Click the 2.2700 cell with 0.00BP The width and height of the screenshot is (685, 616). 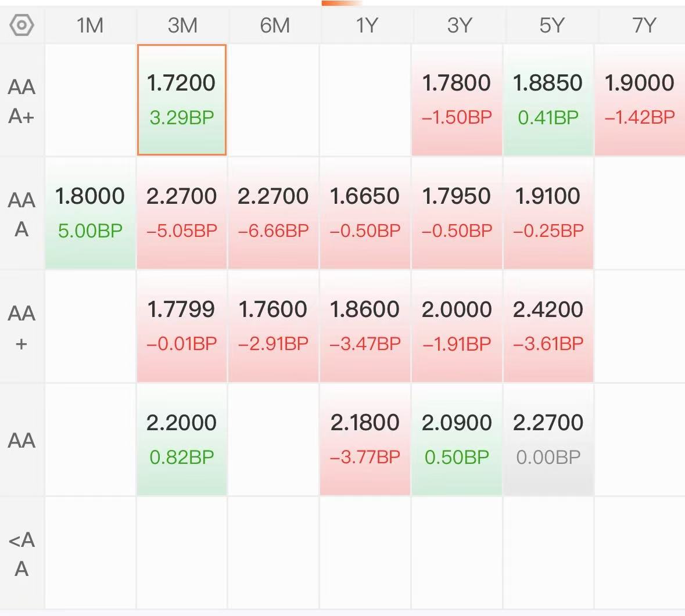548,440
